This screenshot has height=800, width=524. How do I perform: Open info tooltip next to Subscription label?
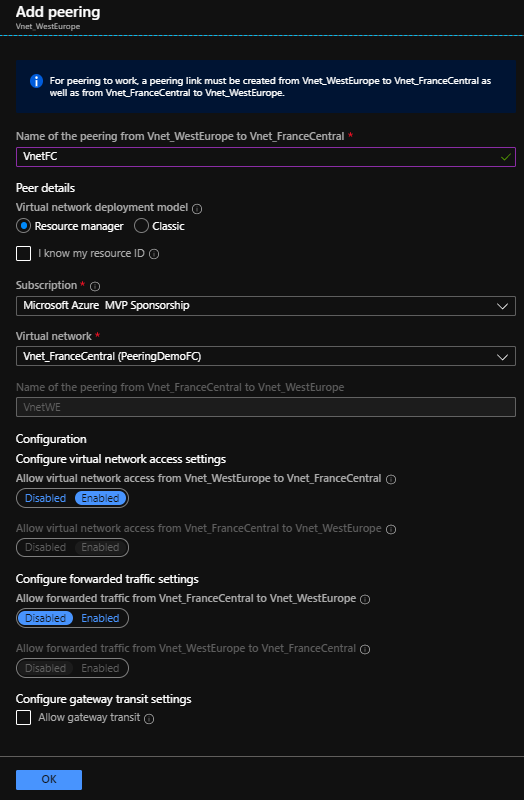pyautogui.click(x=95, y=286)
